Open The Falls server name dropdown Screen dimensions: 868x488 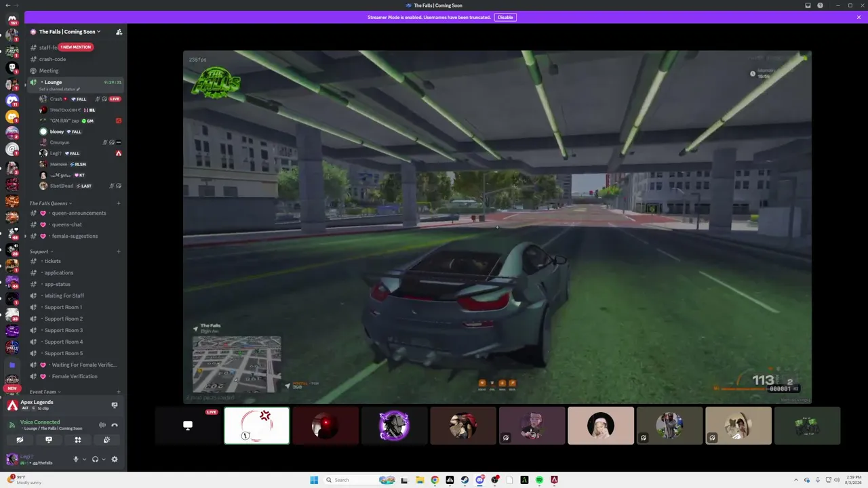pos(70,32)
